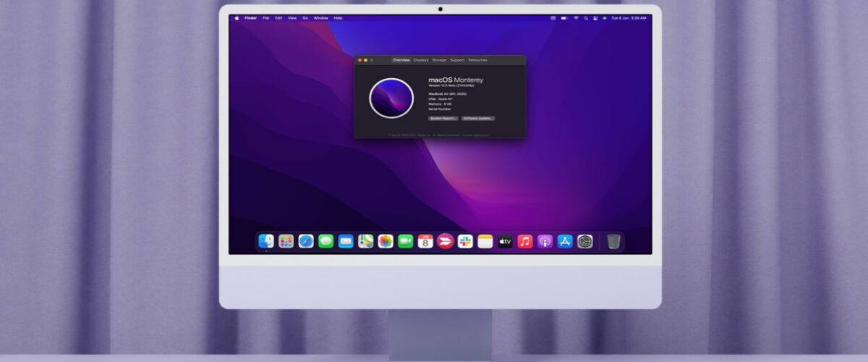The width and height of the screenshot is (868, 362).
Task: Click the Software Update button
Action: [x=478, y=118]
